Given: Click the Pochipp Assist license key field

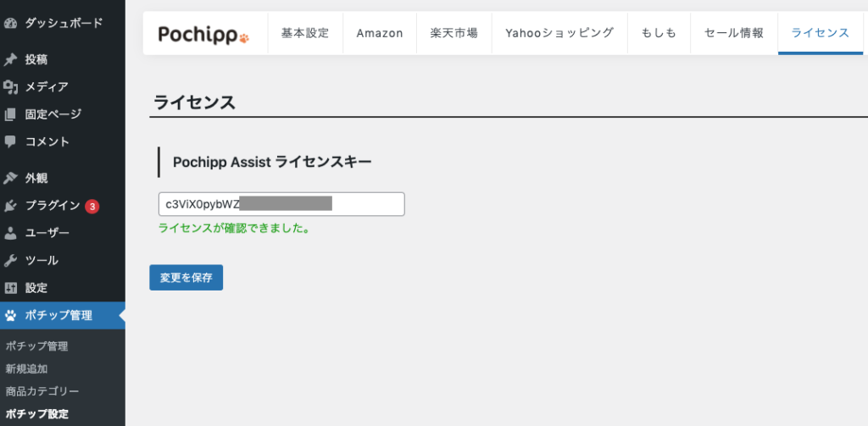Looking at the screenshot, I should pos(281,204).
